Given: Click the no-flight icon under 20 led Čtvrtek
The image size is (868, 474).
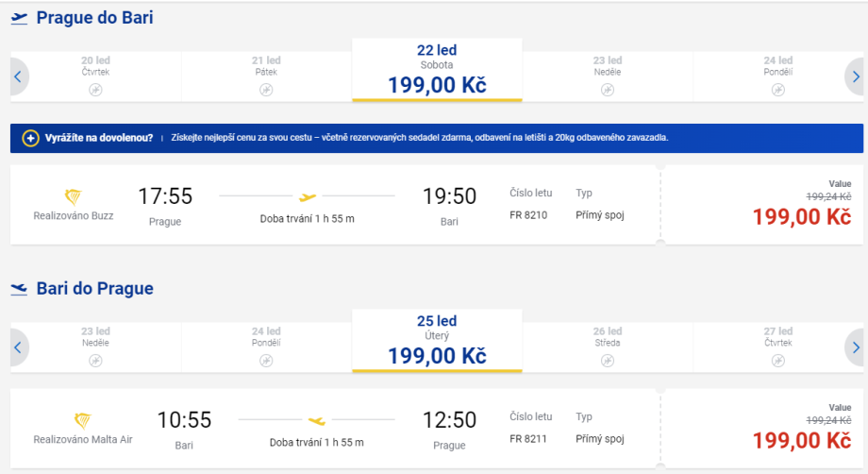Looking at the screenshot, I should click(95, 90).
